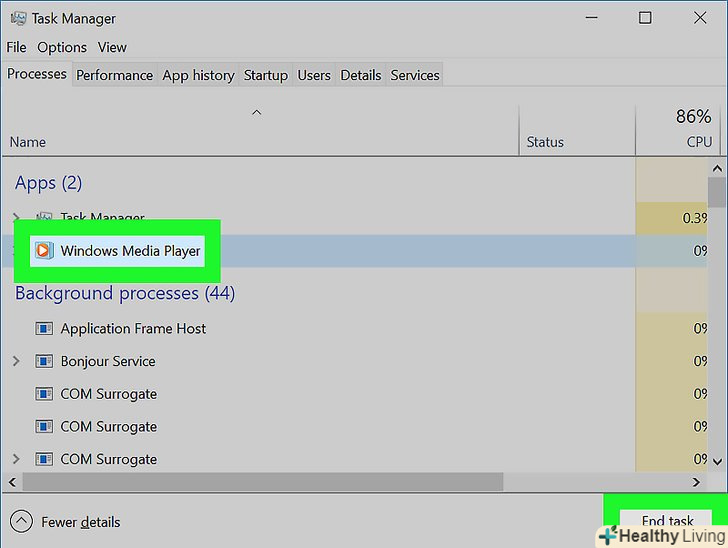Image resolution: width=728 pixels, height=548 pixels.
Task: Close the Task Manager window
Action: [700, 18]
